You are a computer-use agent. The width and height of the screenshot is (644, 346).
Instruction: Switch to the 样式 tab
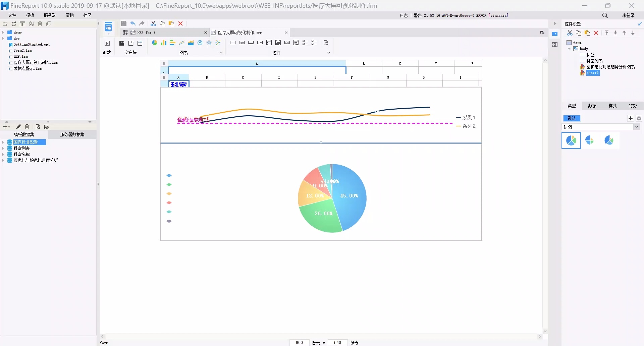[612, 106]
